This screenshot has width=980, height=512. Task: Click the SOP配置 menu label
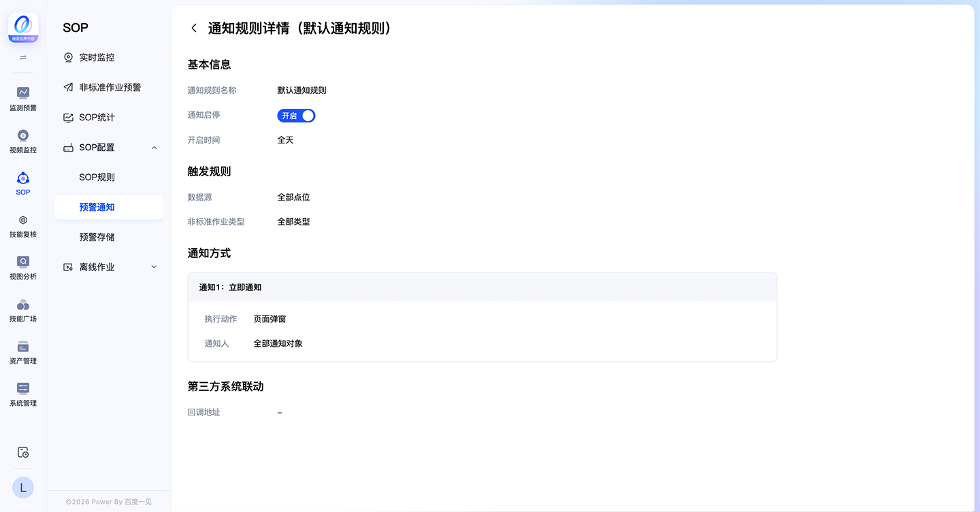(x=97, y=148)
